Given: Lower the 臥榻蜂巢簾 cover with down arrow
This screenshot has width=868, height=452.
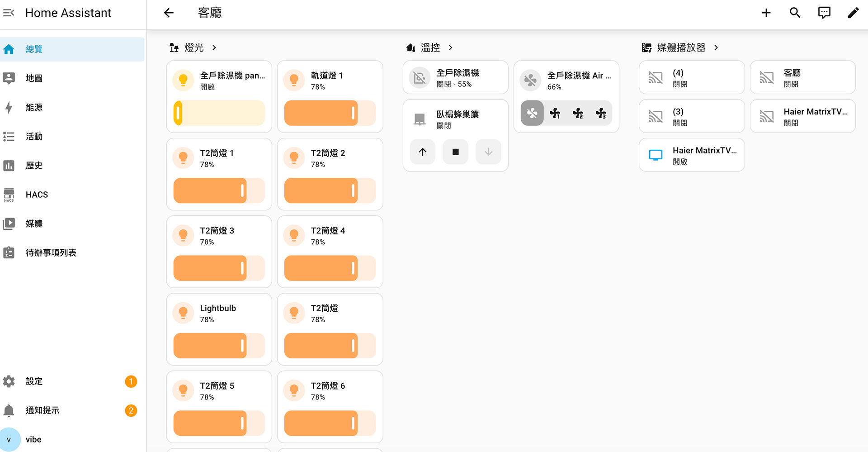Looking at the screenshot, I should pyautogui.click(x=488, y=152).
